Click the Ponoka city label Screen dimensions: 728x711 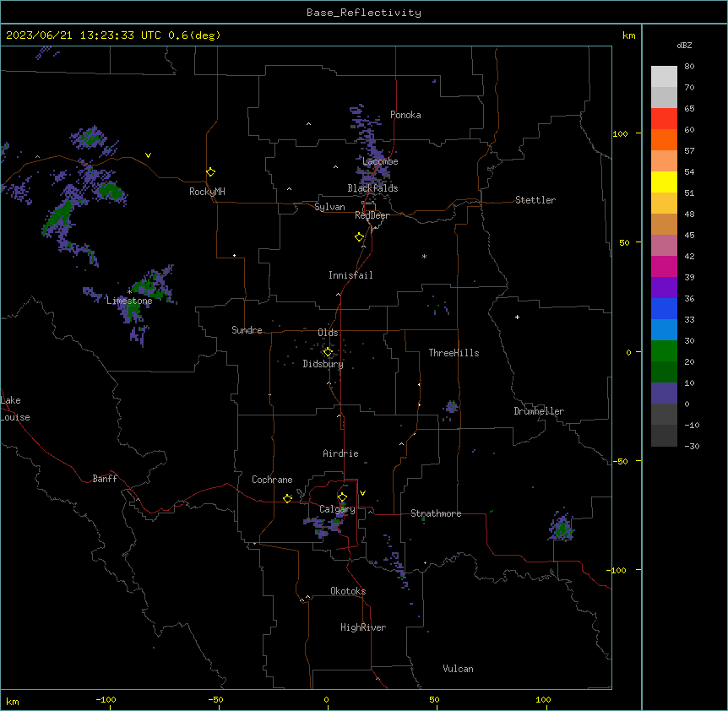coord(405,115)
